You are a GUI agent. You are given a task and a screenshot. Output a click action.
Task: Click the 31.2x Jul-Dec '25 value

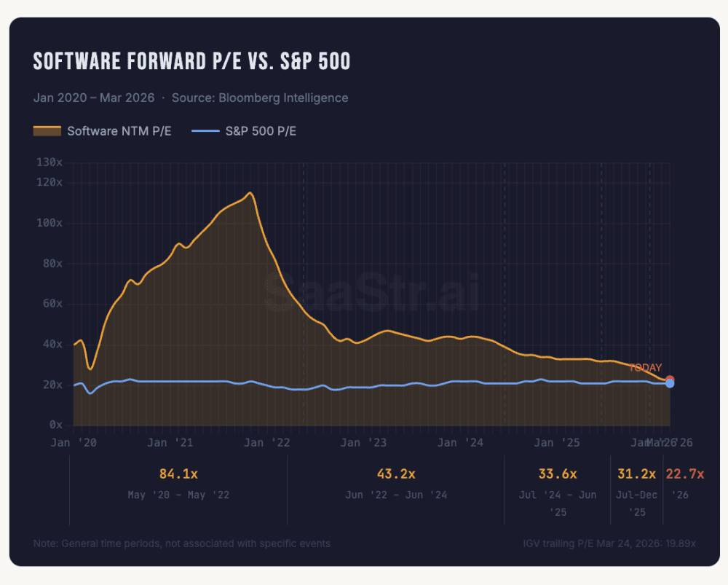(636, 474)
